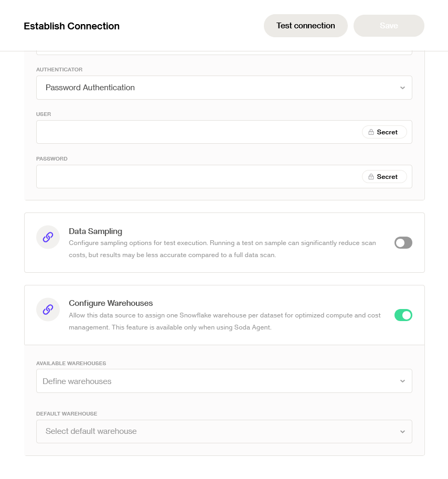Screen dimensions: 448x479
Task: Disable the Configure Warehouses toggle
Action: [x=403, y=315]
